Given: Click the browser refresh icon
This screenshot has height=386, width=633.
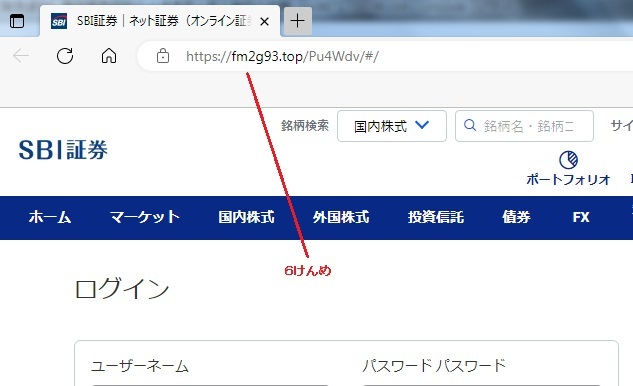Looking at the screenshot, I should (x=65, y=56).
